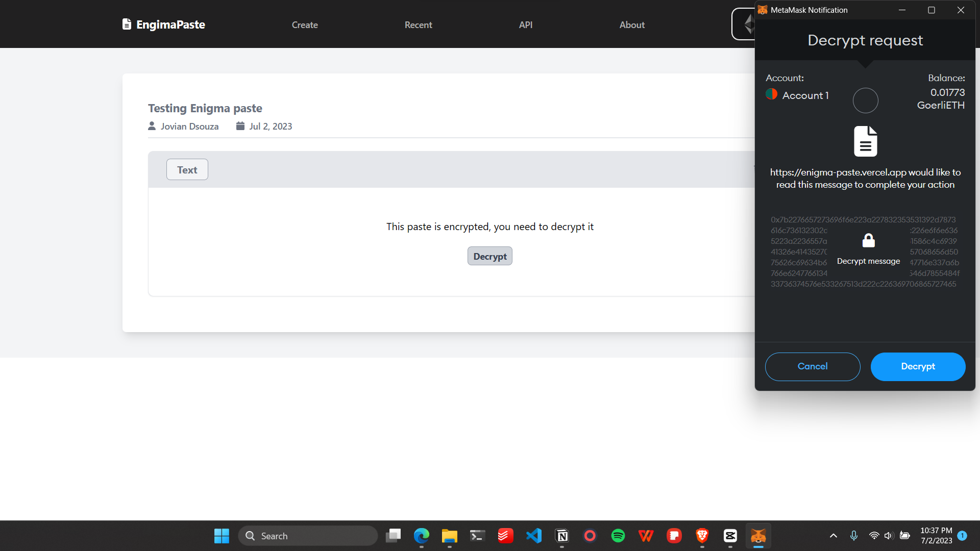Open Notion from the taskbar
Viewport: 980px width, 551px height.
[562, 536]
